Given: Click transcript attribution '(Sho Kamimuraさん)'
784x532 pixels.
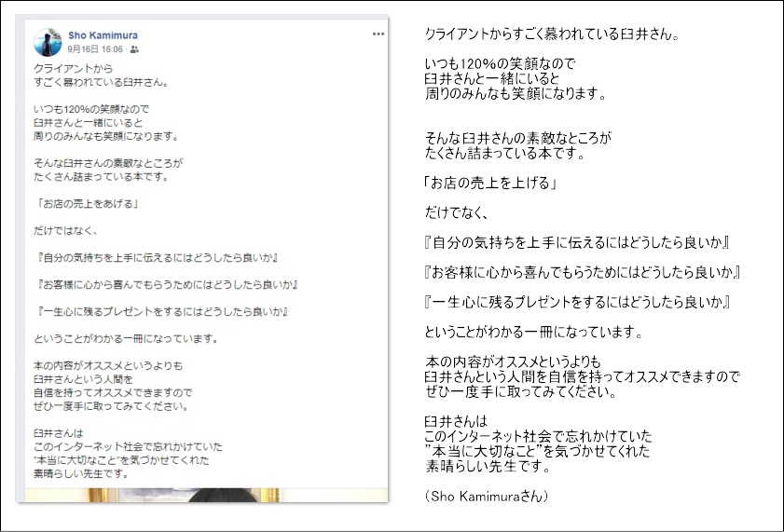Looking at the screenshot, I should click(x=487, y=496).
